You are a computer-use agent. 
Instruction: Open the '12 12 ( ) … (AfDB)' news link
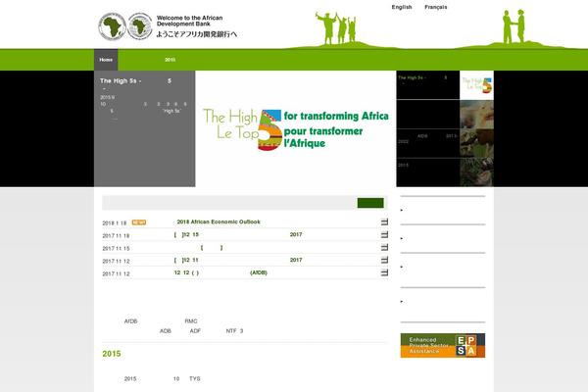coord(220,272)
